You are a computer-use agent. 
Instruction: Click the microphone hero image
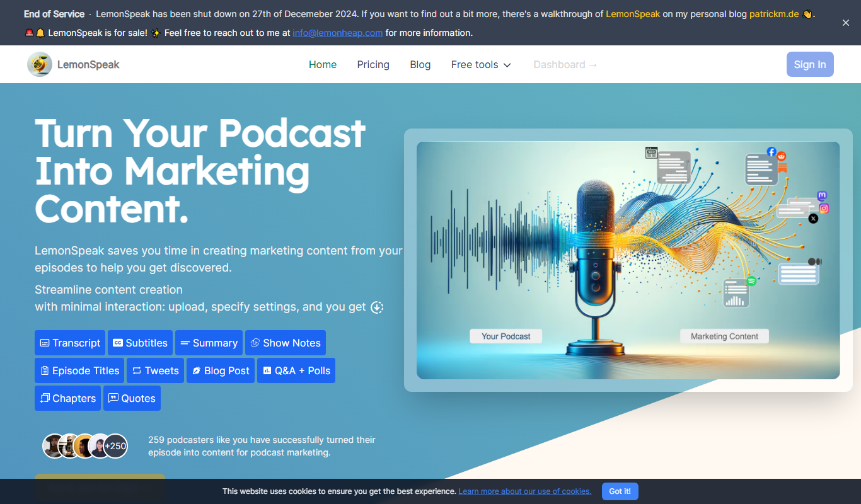pyautogui.click(x=628, y=260)
